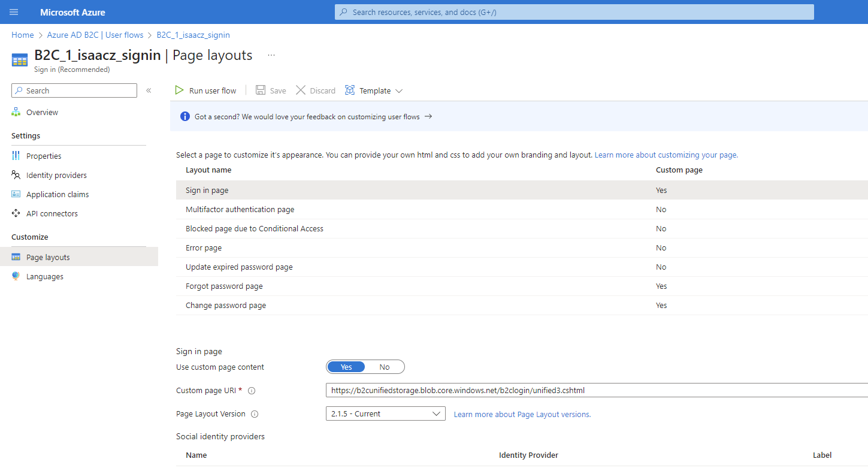Click the sidebar Search field
This screenshot has height=468, width=868.
(x=74, y=90)
